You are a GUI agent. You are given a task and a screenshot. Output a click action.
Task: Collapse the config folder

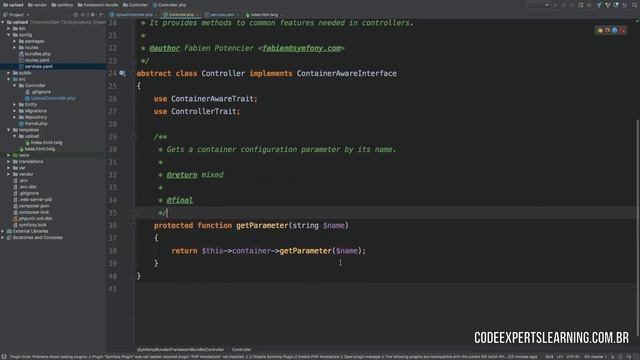coord(9,35)
